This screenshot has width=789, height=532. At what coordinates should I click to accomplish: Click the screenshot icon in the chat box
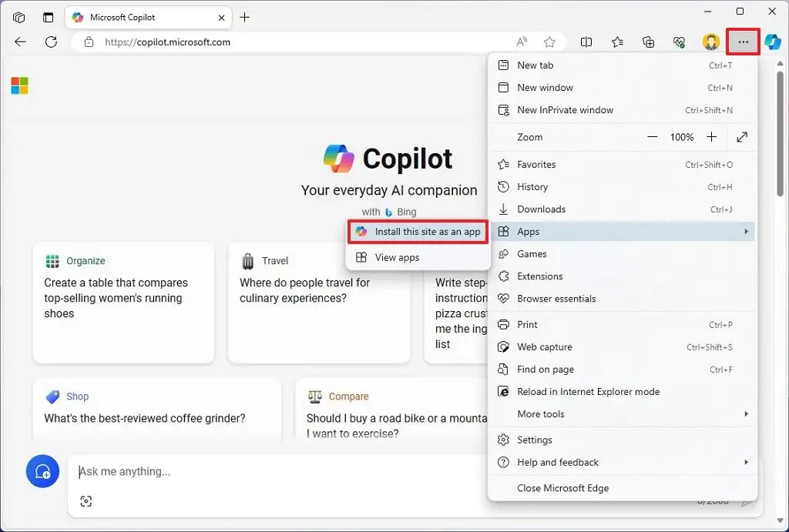click(86, 501)
